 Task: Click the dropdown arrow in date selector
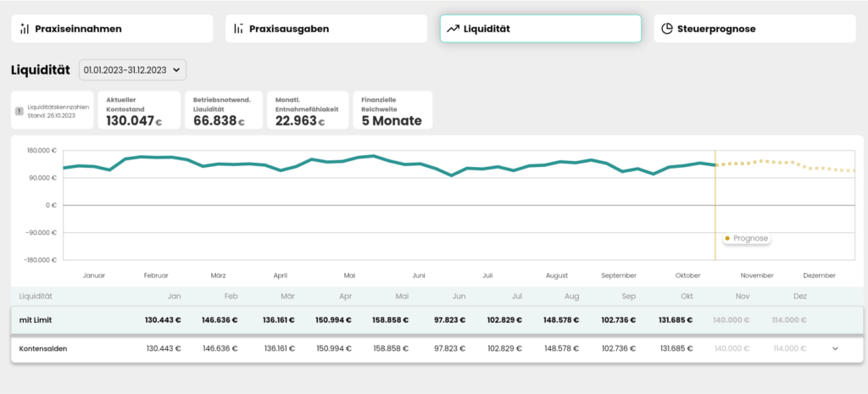pos(176,70)
